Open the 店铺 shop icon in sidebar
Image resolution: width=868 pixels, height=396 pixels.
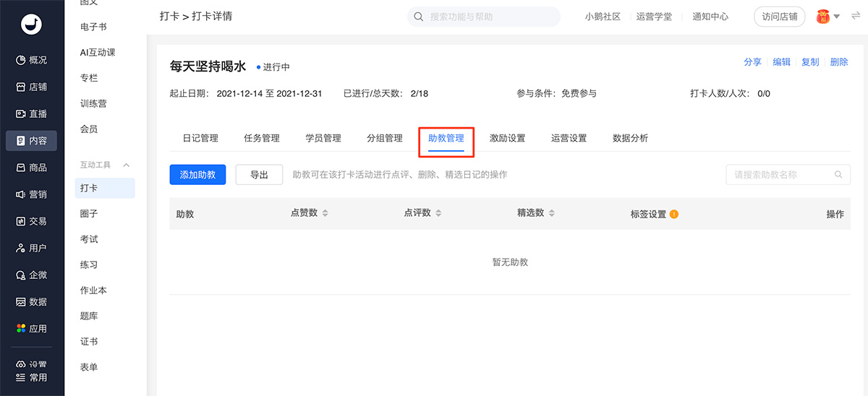pos(21,87)
